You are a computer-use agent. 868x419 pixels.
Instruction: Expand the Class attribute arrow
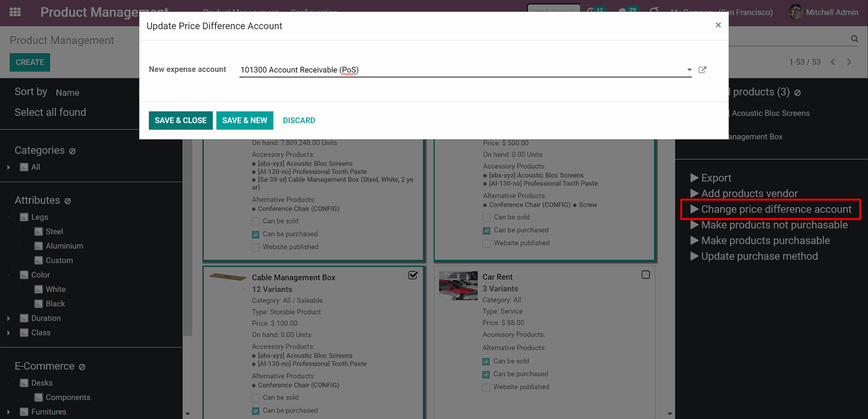point(8,333)
